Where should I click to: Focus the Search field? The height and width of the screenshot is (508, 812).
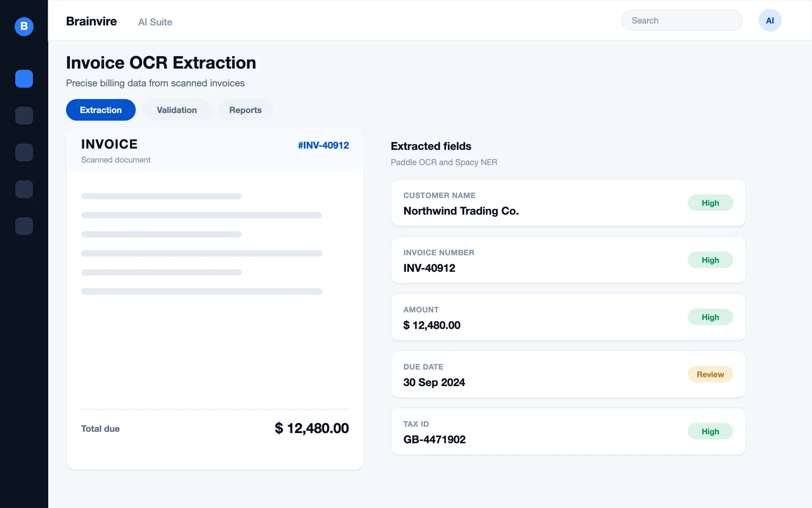681,20
